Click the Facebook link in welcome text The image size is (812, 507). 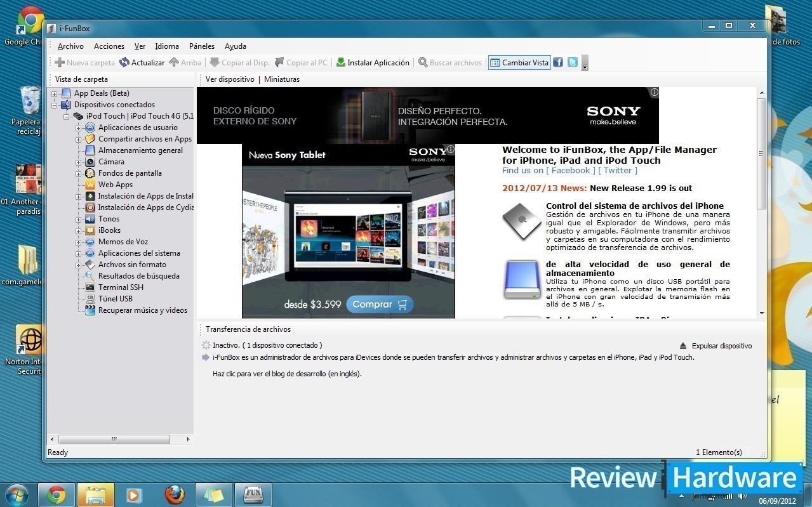coord(571,170)
